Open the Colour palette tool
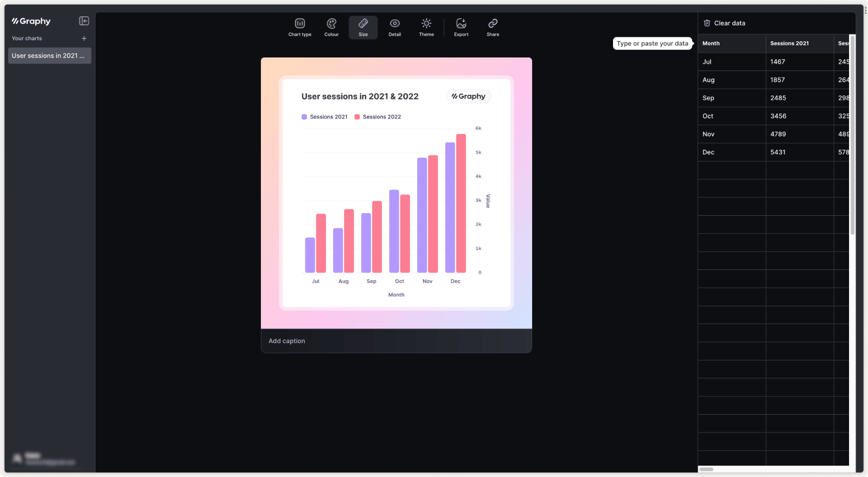 331,27
